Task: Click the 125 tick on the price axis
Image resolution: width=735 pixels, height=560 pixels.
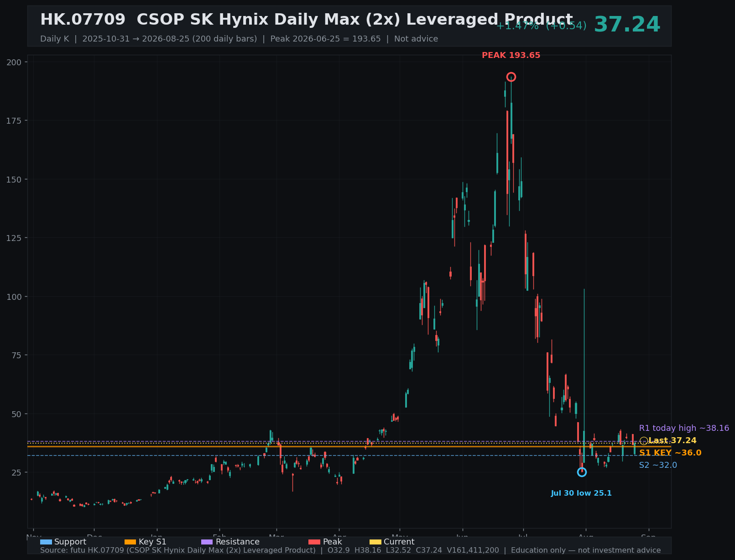Action: [x=15, y=238]
